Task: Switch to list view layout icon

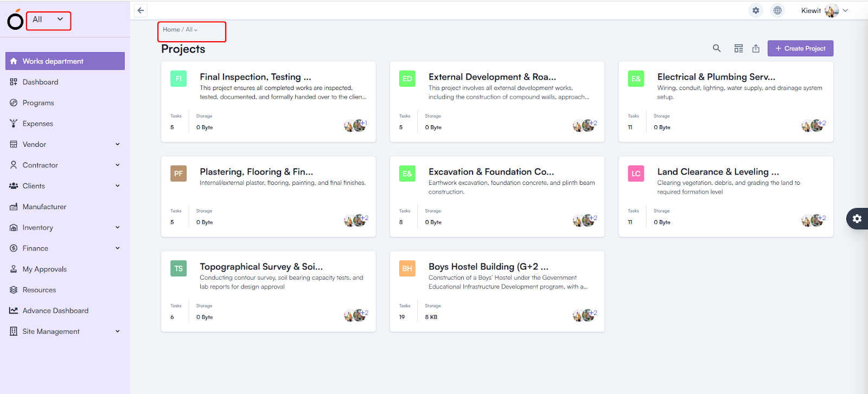Action: click(738, 48)
